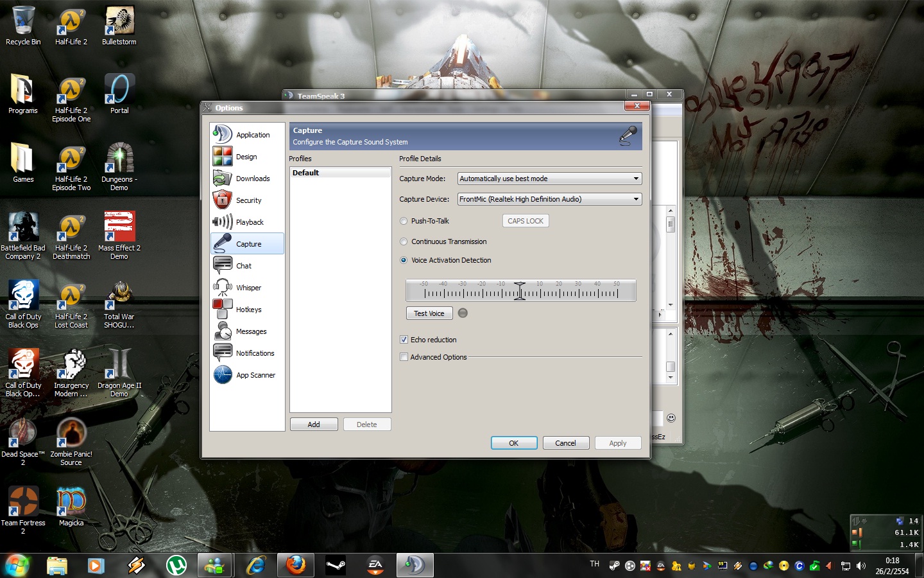This screenshot has width=924, height=578.
Task: Select the Mass Effect 2 Demo shortcut
Action: click(119, 235)
